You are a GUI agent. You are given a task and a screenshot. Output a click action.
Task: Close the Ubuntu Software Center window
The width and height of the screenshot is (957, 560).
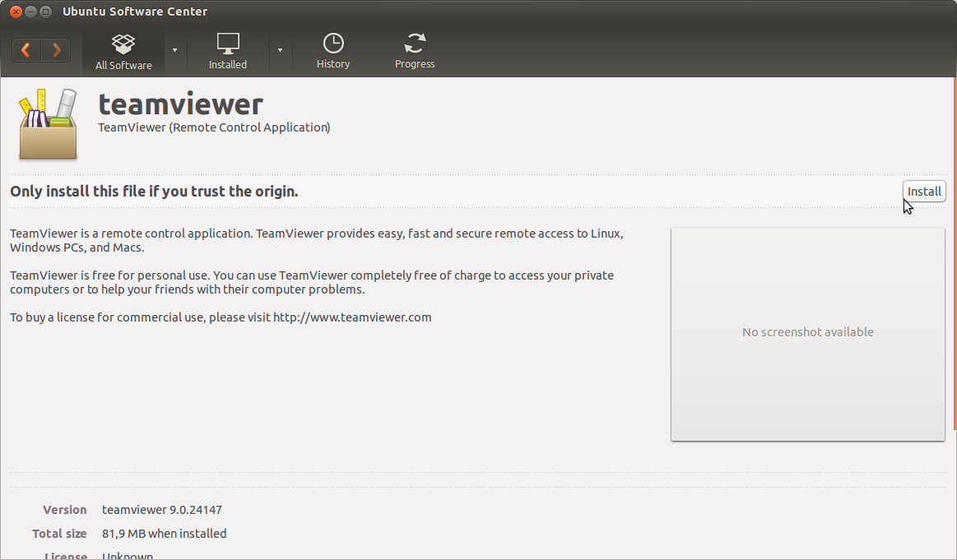pos(16,12)
